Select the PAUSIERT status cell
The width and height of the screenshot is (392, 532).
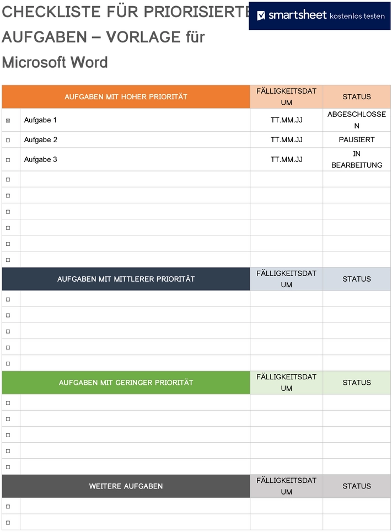tap(357, 140)
